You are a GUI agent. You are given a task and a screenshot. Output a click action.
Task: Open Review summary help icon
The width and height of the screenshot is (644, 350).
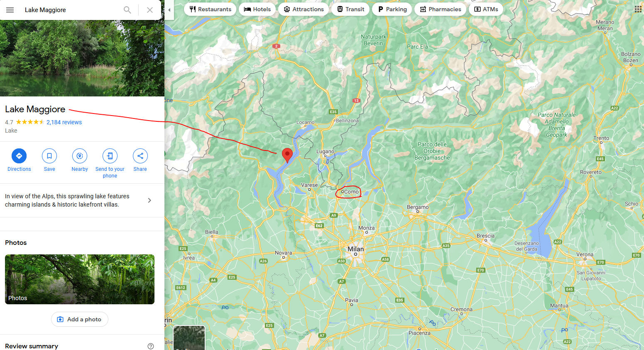(x=151, y=346)
